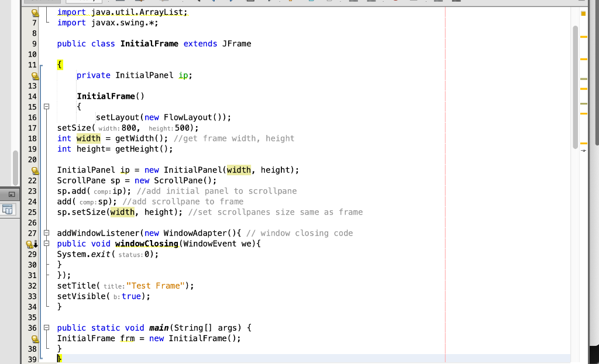
Task: Collapse the addWindowListener fold on line 27
Action: coord(47,233)
